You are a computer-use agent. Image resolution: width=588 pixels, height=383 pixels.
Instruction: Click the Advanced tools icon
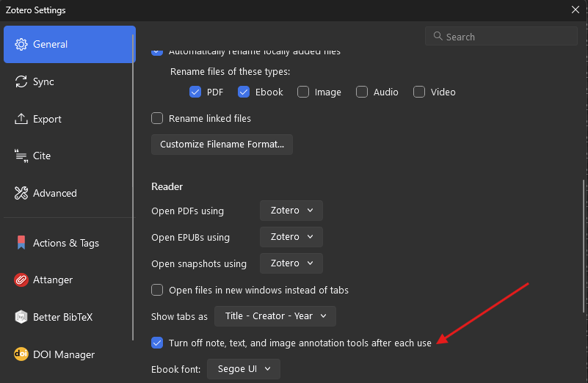pyautogui.click(x=21, y=193)
